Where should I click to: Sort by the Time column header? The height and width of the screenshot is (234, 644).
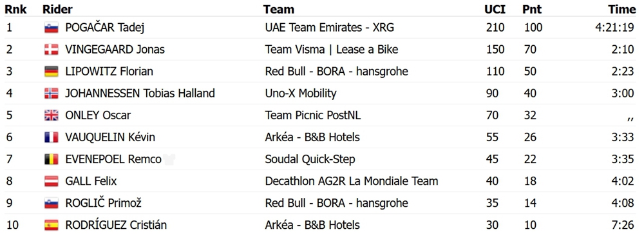click(x=622, y=9)
